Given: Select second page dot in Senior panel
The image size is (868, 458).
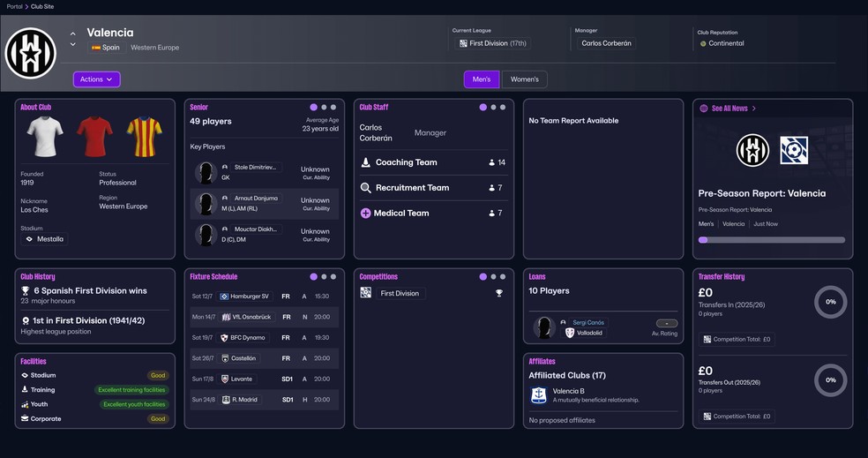Looking at the screenshot, I should pyautogui.click(x=324, y=108).
